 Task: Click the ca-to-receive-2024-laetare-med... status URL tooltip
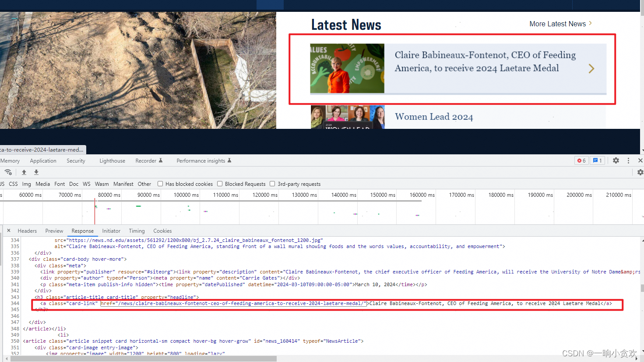pos(43,149)
